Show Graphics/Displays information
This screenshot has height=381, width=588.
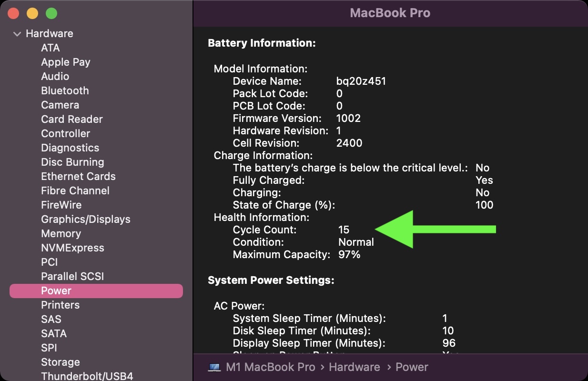86,220
